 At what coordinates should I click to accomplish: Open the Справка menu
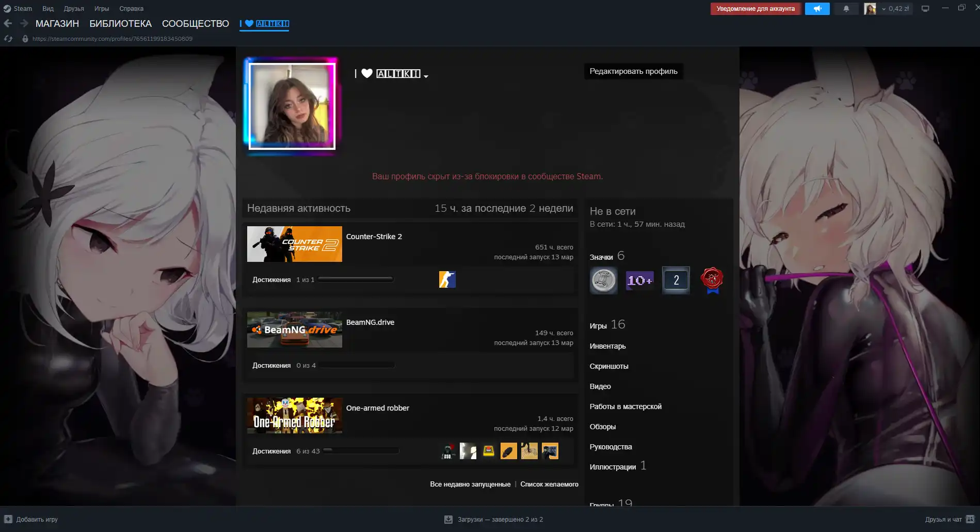(132, 9)
